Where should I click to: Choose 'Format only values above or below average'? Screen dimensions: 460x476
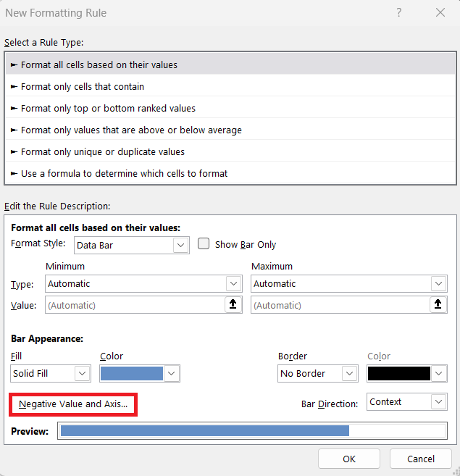[230, 130]
